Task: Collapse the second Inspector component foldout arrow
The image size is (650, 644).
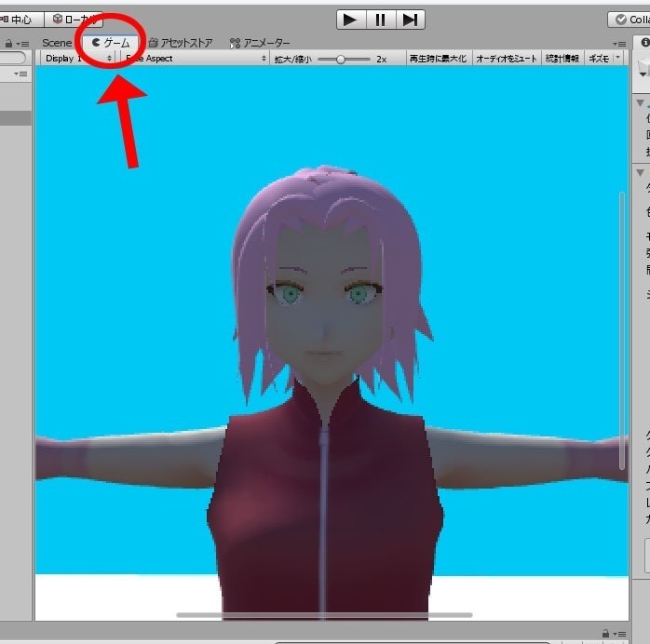Action: coord(641,173)
